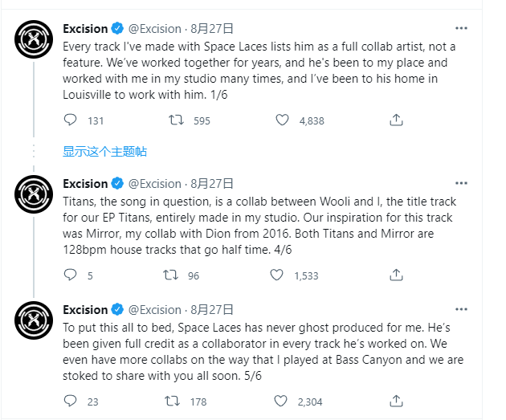Viewport: 506px width, 420px height.
Task: Reply to the 1/6 tweet with 131 replies
Action: click(x=70, y=120)
